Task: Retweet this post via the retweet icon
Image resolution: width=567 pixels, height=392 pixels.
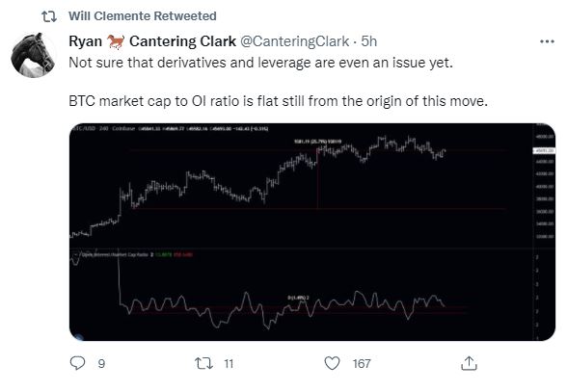Action: [204, 363]
